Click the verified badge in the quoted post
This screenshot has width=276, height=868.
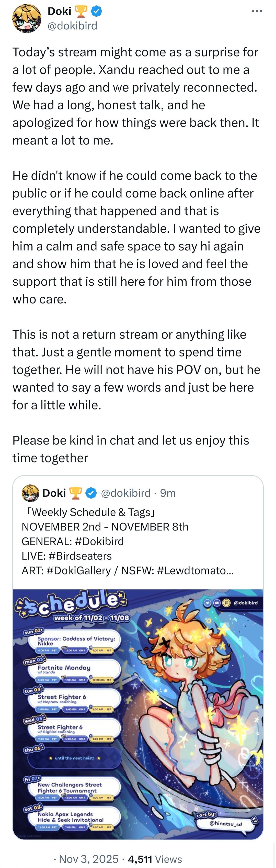tap(91, 493)
